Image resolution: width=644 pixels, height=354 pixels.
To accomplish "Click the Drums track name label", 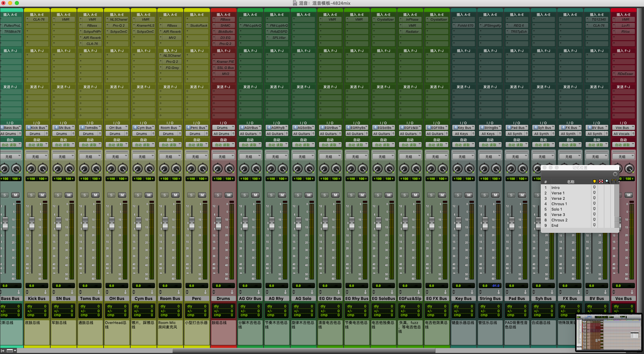I will [223, 299].
